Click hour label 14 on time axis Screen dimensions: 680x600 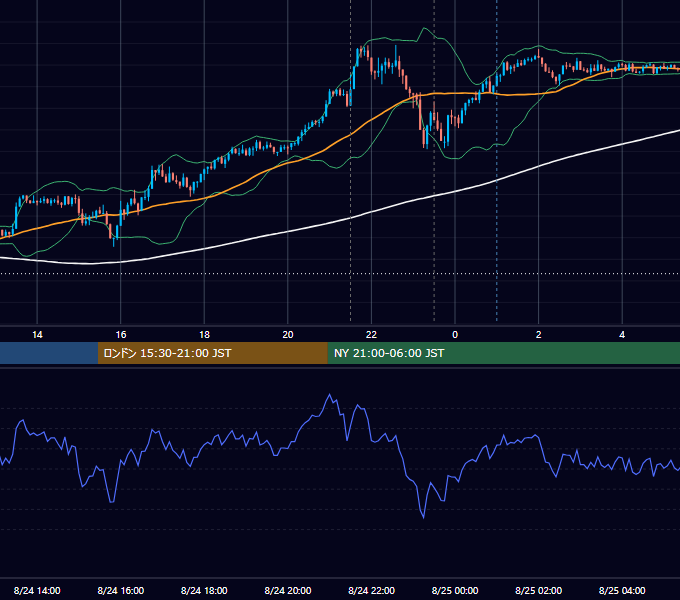pos(37,335)
